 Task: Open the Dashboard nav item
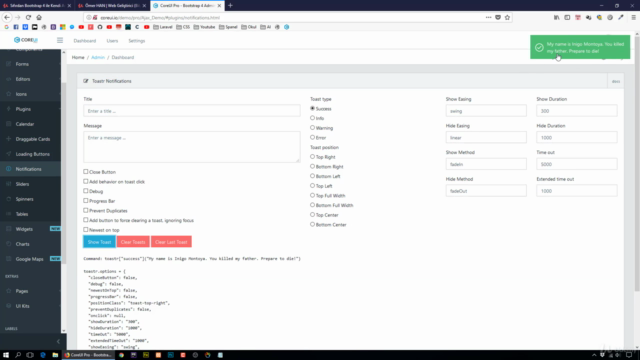coord(84,41)
